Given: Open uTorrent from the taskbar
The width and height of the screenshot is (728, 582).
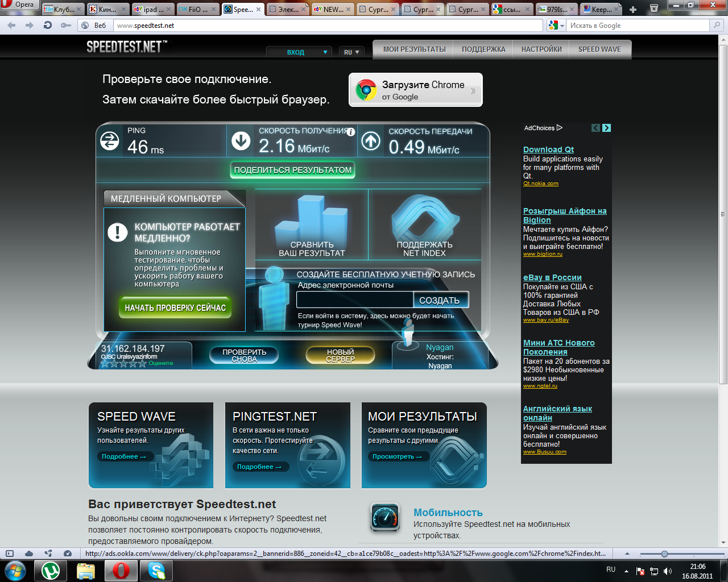Looking at the screenshot, I should (x=51, y=571).
